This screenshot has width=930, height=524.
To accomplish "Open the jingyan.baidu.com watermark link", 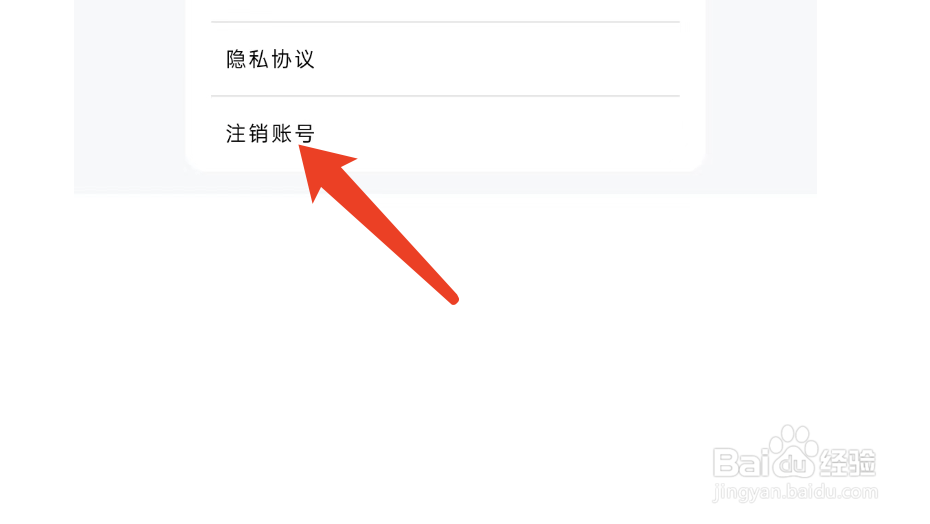I will [x=795, y=492].
